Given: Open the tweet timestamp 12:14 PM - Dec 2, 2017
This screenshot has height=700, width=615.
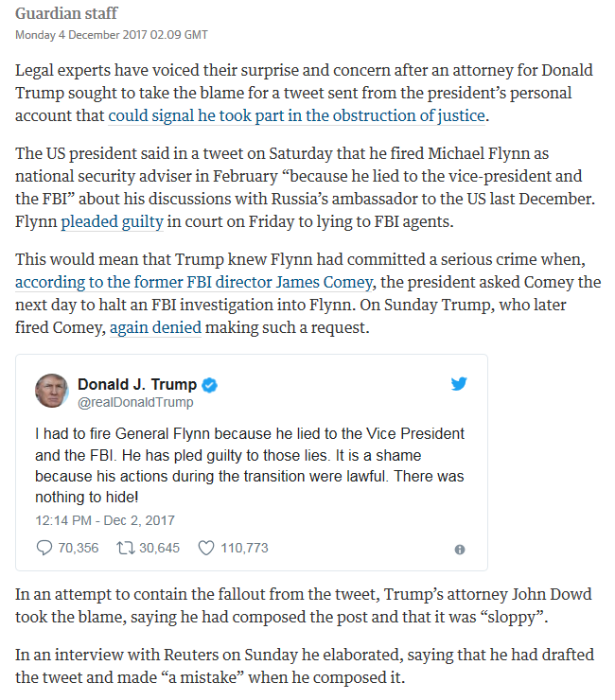Looking at the screenshot, I should pos(105,520).
